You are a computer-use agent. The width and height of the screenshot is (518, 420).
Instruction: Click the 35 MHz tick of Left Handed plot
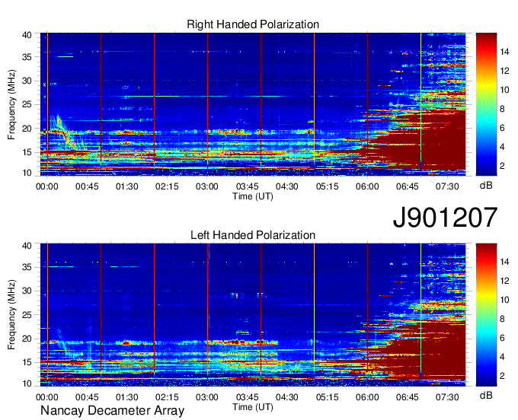click(x=27, y=267)
